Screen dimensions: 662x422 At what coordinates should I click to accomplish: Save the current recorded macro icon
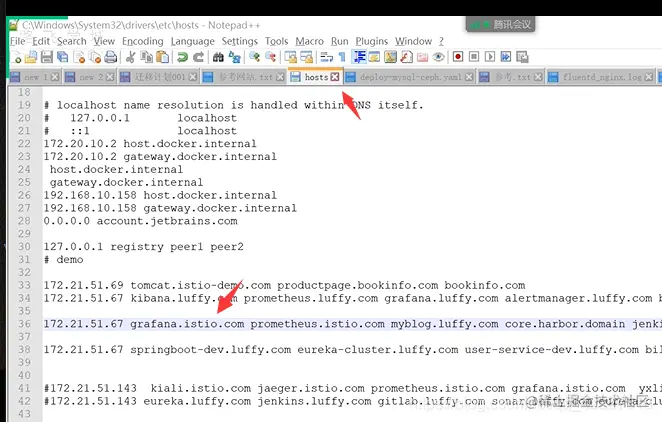(522, 57)
